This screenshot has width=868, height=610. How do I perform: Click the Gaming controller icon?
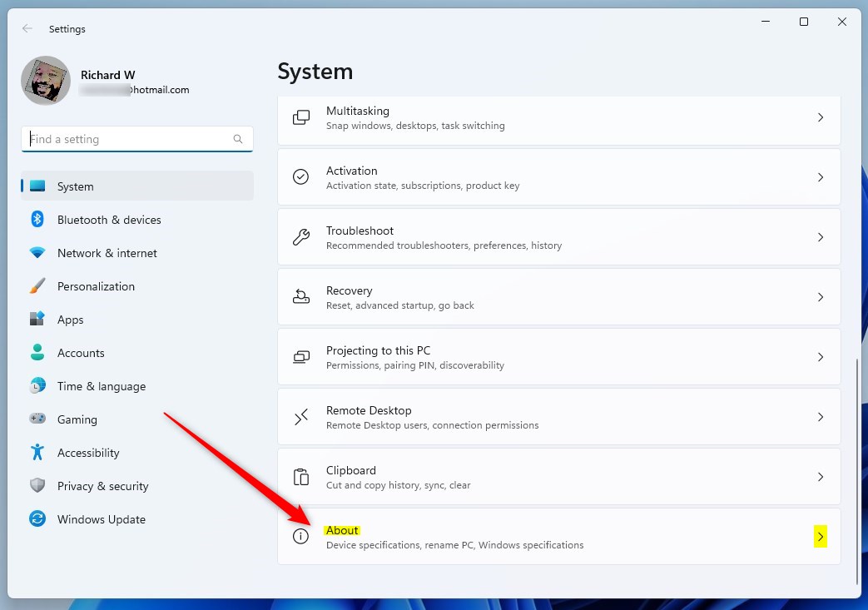click(37, 419)
